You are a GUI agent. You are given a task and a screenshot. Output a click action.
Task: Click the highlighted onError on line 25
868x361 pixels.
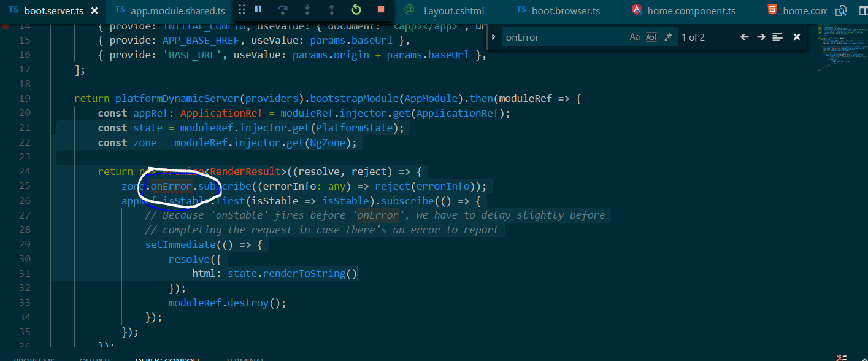click(171, 186)
